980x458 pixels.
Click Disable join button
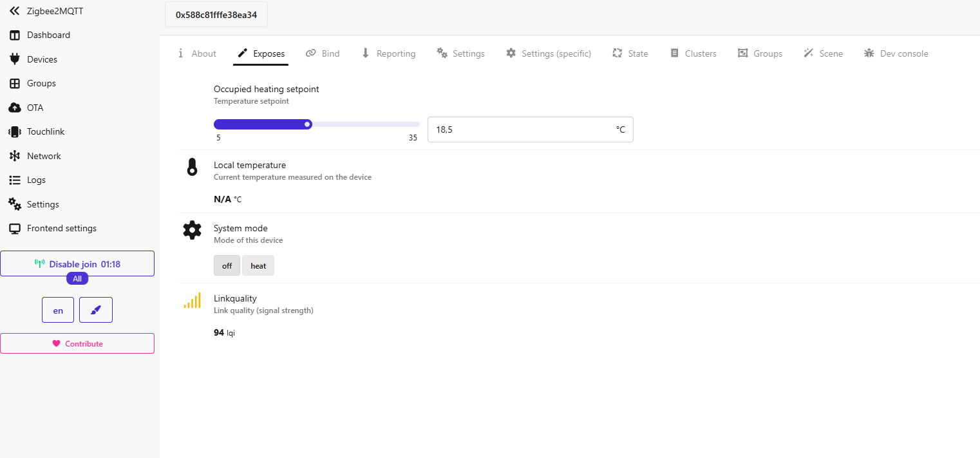point(77,263)
